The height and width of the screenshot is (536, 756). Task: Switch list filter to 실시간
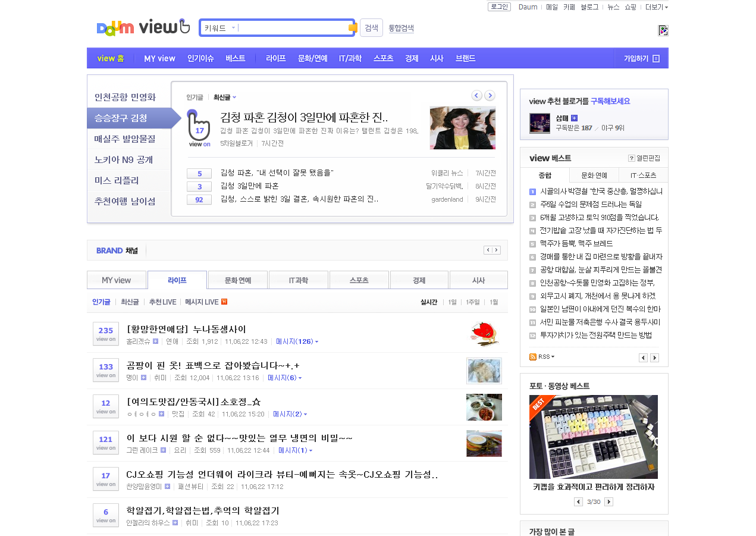(429, 302)
